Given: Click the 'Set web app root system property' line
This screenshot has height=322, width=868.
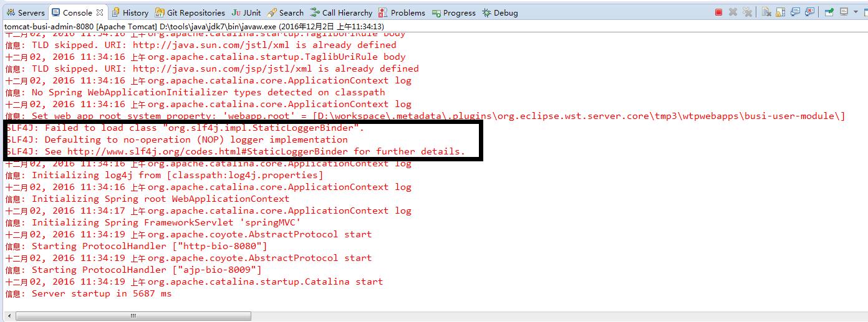Looking at the screenshot, I should (425, 116).
